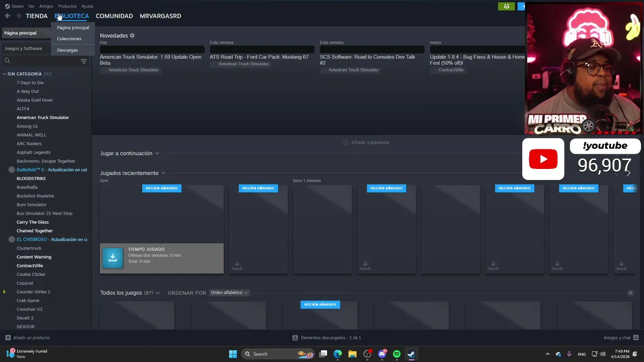This screenshot has height=362, width=644.
Task: Select Among Us in library
Action: coord(27,126)
